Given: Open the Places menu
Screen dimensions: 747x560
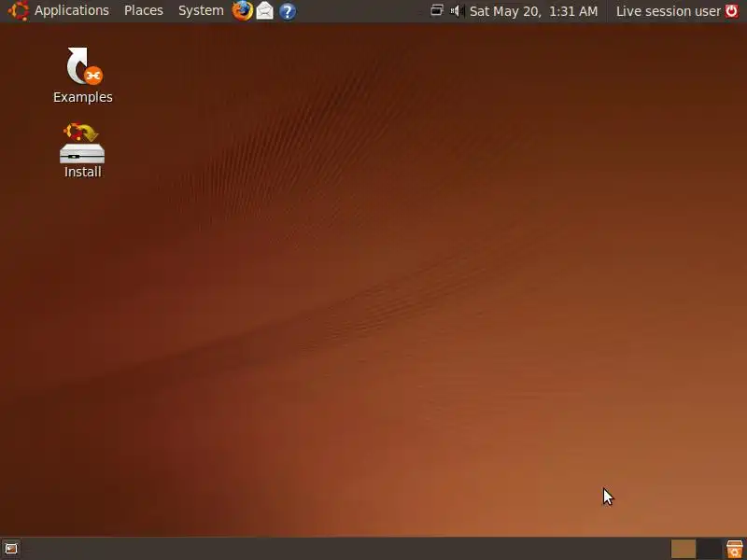Looking at the screenshot, I should (x=144, y=10).
